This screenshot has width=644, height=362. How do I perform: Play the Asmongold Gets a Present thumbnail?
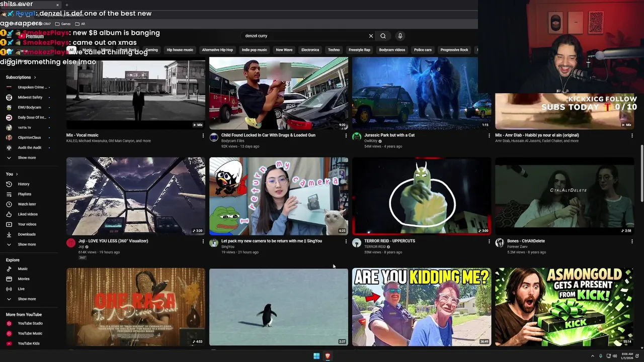(x=565, y=307)
